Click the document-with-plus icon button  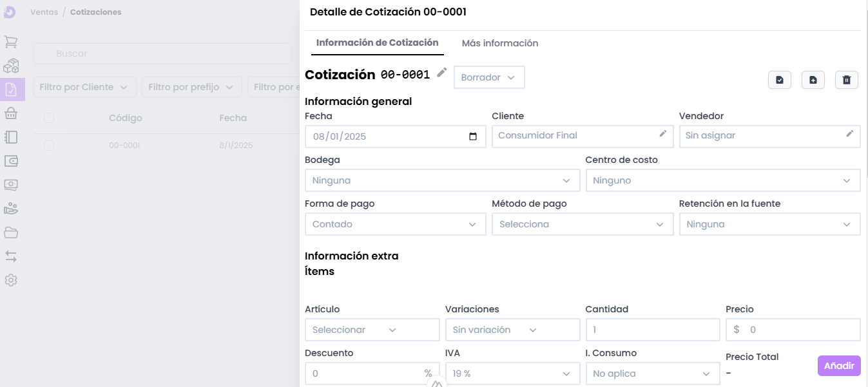813,80
